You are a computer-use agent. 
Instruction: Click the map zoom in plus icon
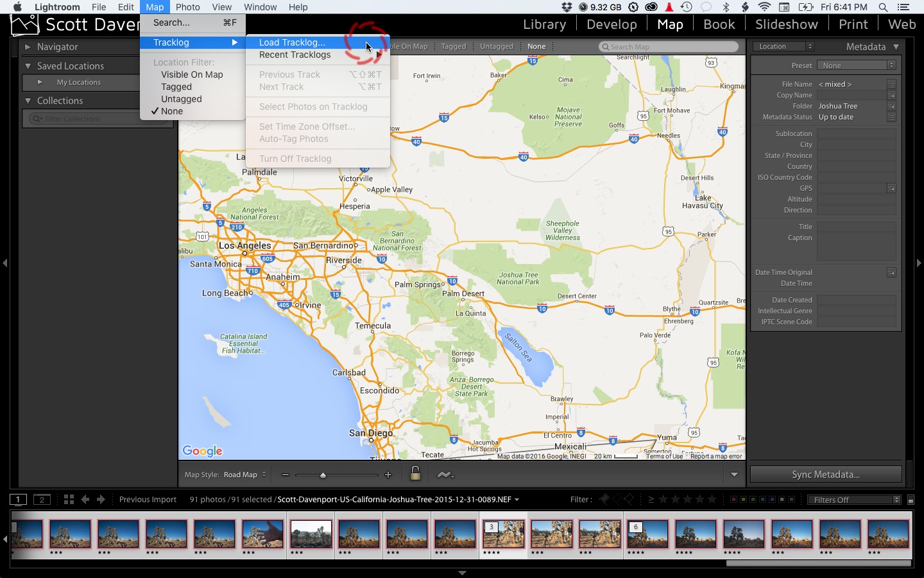pyautogui.click(x=388, y=475)
